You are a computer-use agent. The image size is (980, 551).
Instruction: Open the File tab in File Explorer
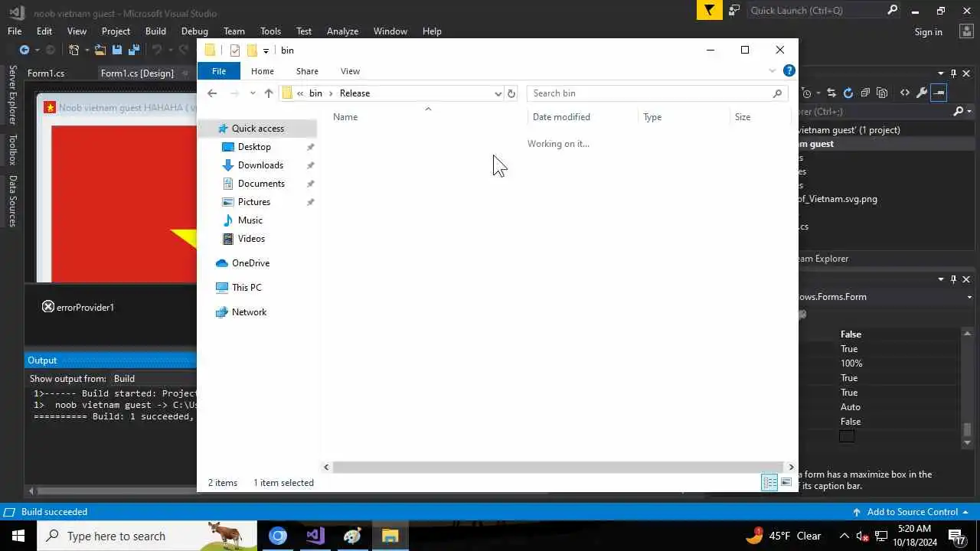tap(219, 70)
